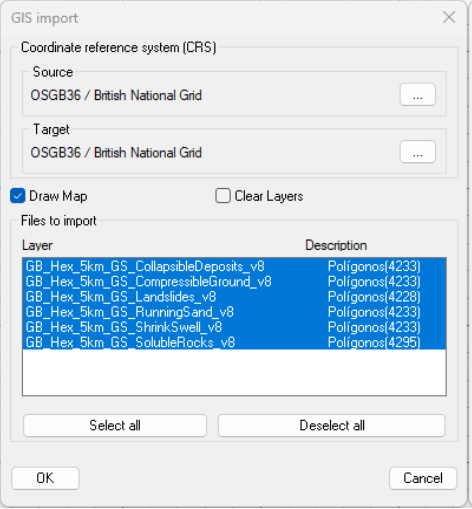Select the CompressibleGround_v8 layer row

pos(234,282)
